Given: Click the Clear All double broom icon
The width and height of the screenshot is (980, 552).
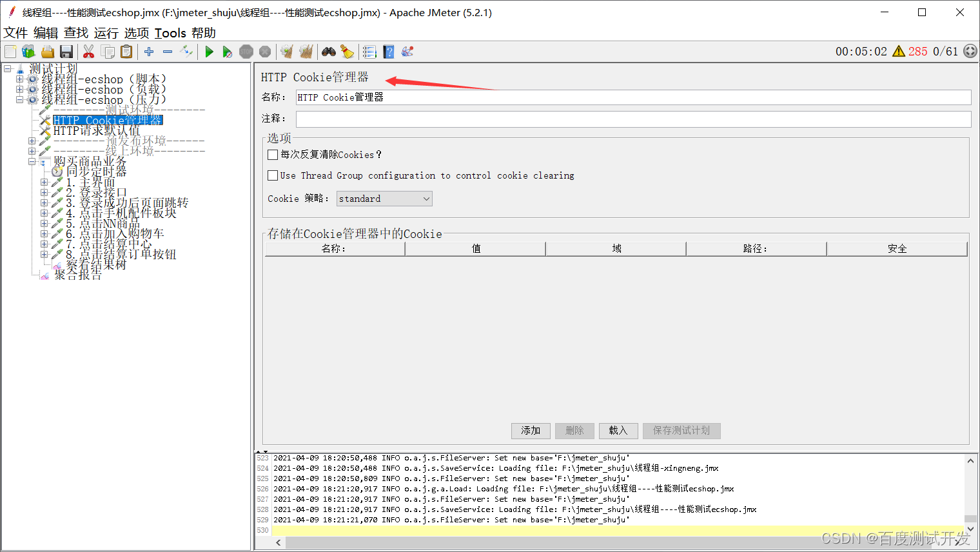Looking at the screenshot, I should (x=306, y=52).
